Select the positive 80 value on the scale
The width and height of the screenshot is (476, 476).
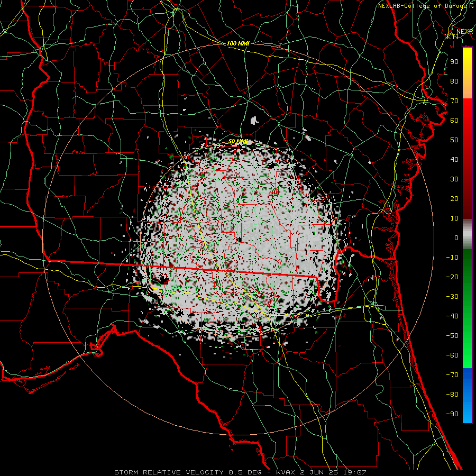454,81
